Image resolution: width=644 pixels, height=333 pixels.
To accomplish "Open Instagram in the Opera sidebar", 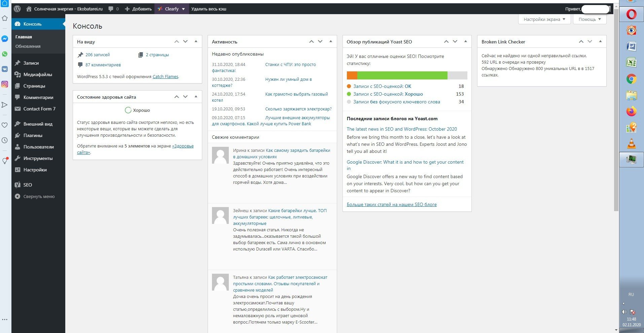I will [x=5, y=84].
